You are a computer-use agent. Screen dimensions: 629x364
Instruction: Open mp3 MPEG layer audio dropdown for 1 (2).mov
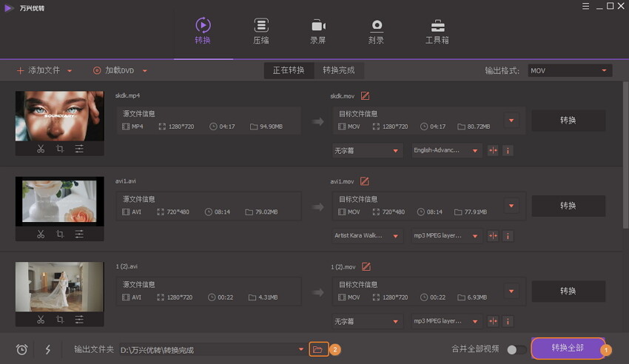coord(446,321)
